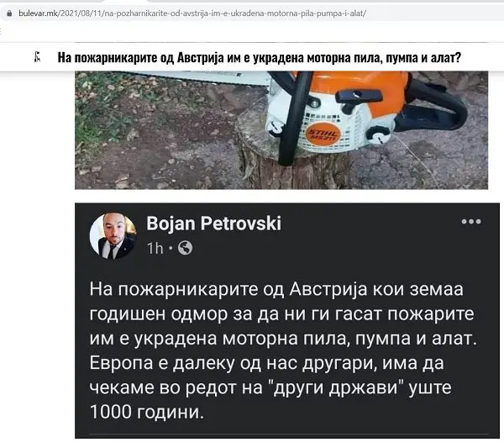This screenshot has height=442, width=504.
Task: Click the embedded dark Facebook post screenshot
Action: (x=287, y=320)
